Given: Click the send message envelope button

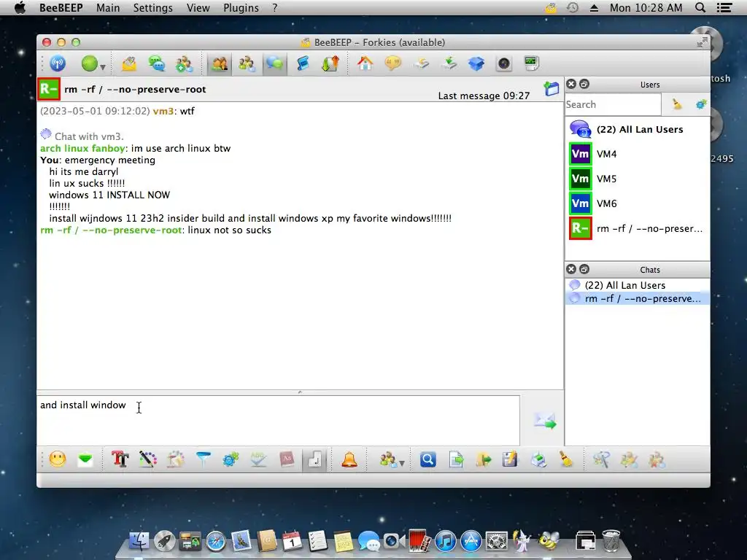Looking at the screenshot, I should [x=544, y=421].
